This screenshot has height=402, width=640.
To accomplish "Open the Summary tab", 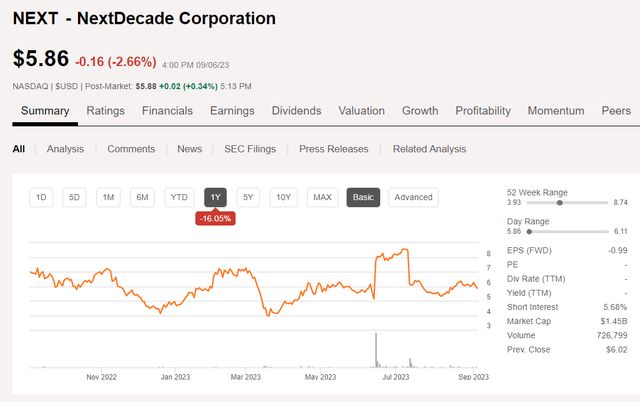I will point(45,111).
